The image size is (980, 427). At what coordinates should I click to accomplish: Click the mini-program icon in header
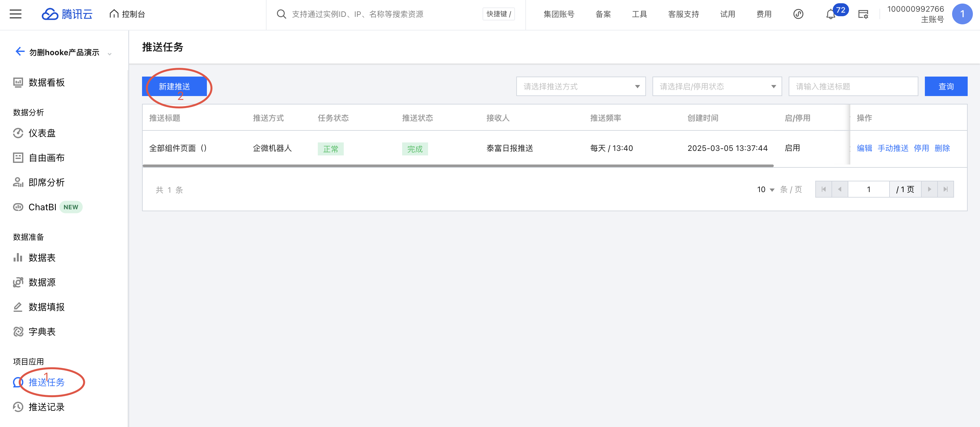tap(798, 14)
